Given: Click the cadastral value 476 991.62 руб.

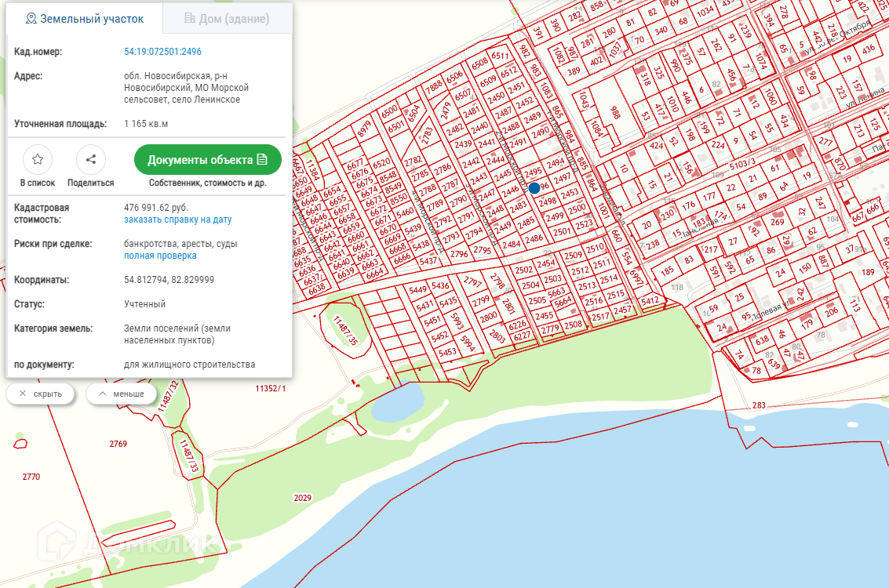Looking at the screenshot, I should [156, 208].
